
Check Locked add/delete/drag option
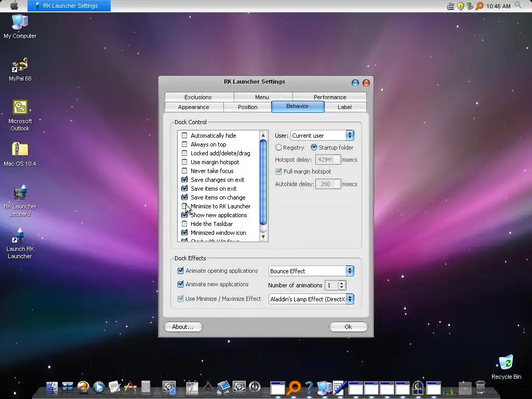[184, 153]
